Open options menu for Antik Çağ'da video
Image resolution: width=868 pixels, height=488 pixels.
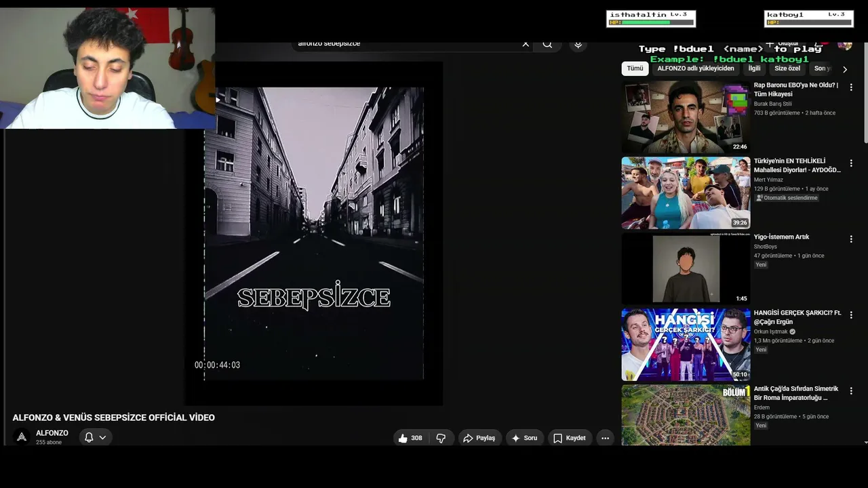coord(851,391)
